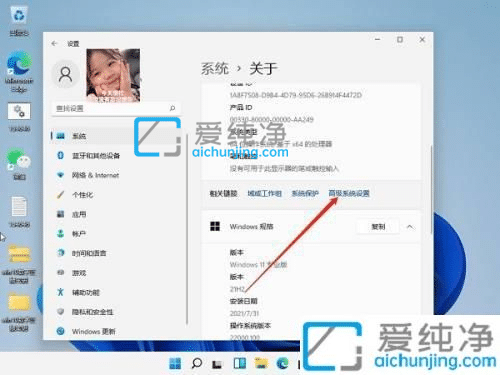This screenshot has width=500, height=375.
Task: Open the bottom yellow folder on the desktop
Action: tap(19, 312)
